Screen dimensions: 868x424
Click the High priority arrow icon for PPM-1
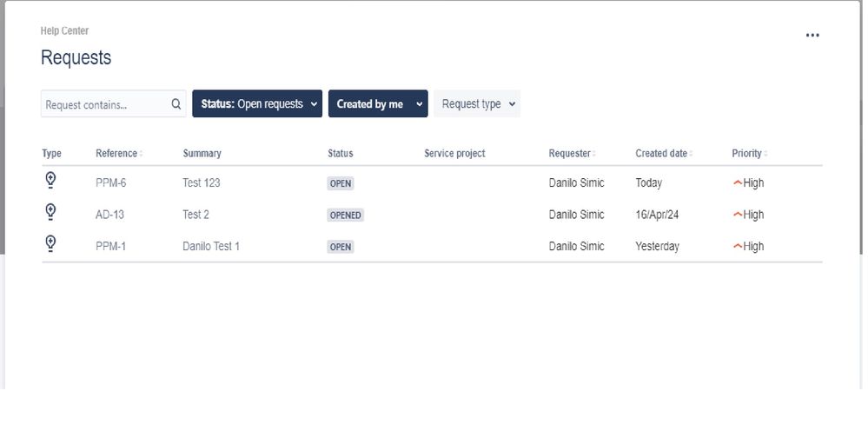[738, 246]
